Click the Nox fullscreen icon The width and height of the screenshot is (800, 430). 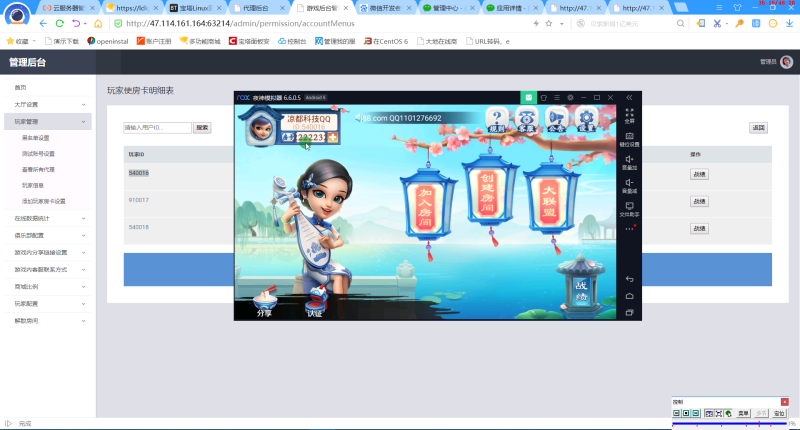coord(630,115)
